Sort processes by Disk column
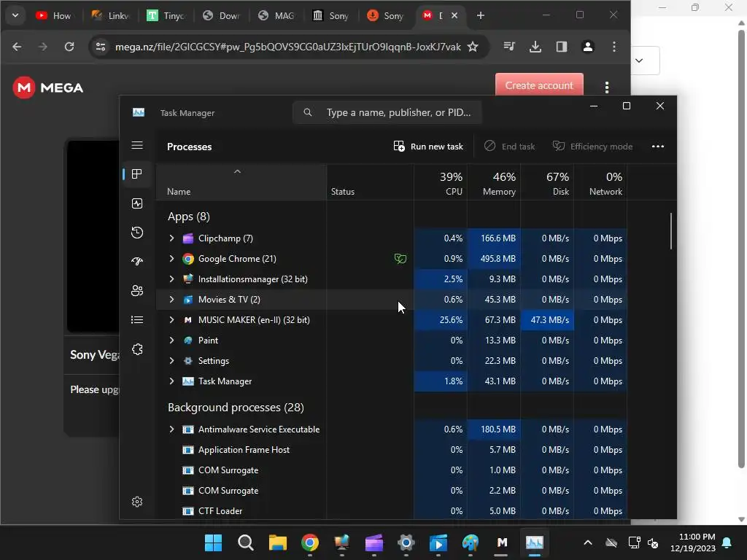The image size is (747, 560). pos(547,183)
